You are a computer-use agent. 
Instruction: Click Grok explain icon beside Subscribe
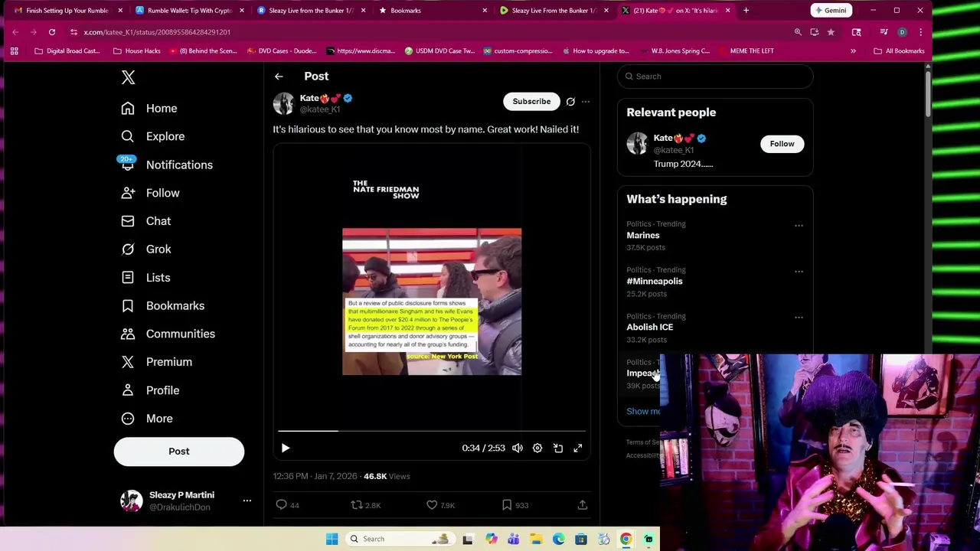570,102
